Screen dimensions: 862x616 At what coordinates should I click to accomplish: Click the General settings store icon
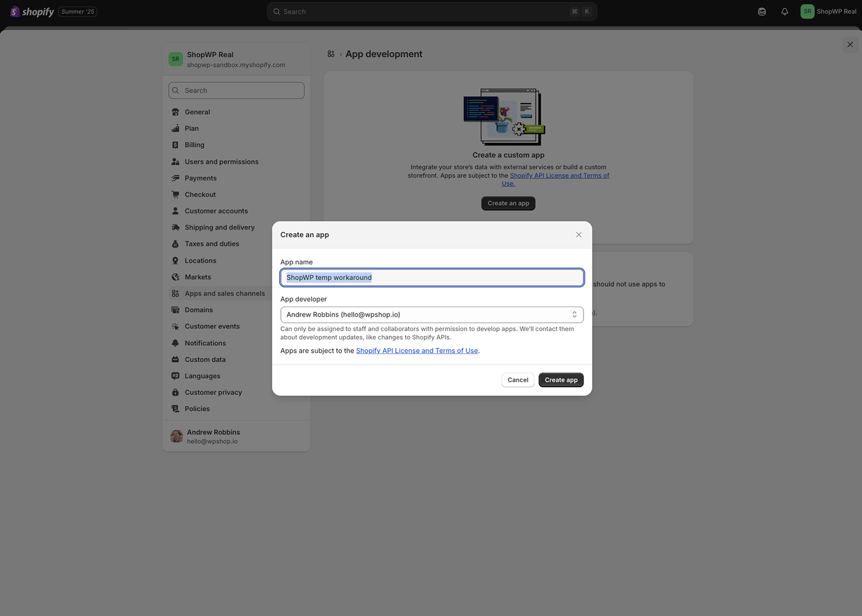[x=175, y=112]
